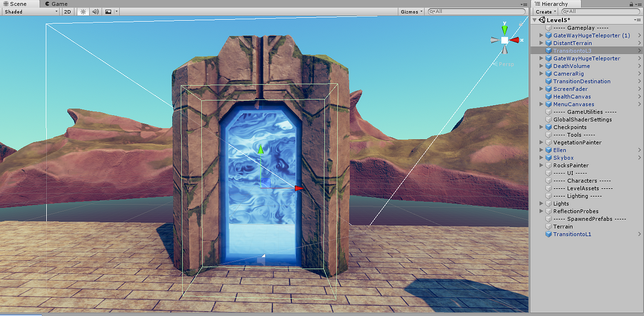Collapse the Level5 scene foldout

point(535,20)
